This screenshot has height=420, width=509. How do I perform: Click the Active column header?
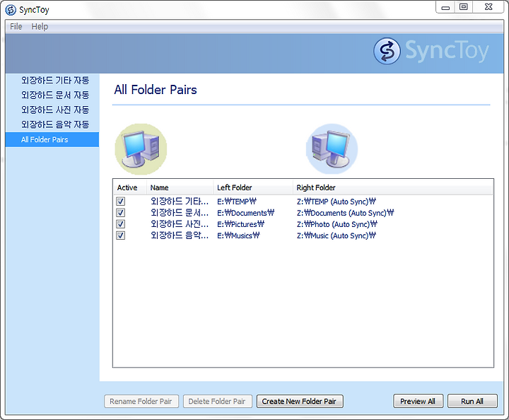130,187
